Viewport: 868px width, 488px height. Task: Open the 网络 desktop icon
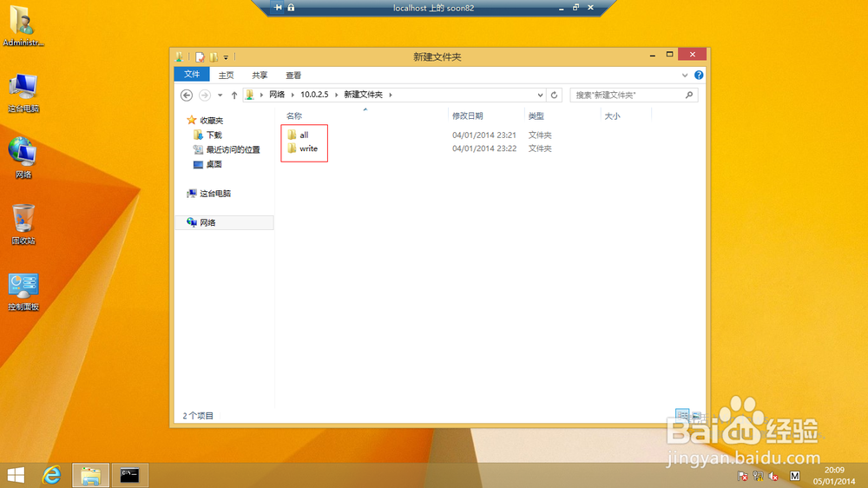pos(23,158)
